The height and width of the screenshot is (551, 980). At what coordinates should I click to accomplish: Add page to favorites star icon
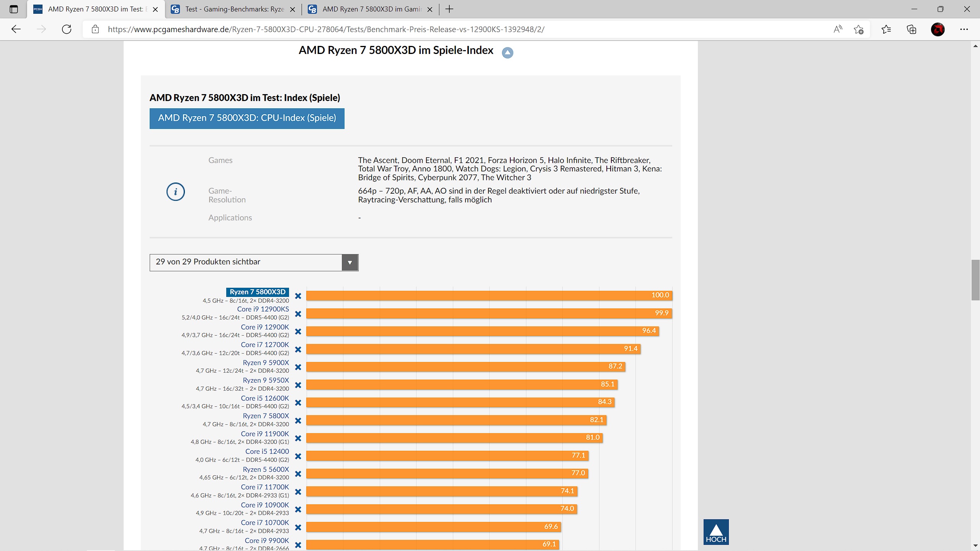(858, 29)
